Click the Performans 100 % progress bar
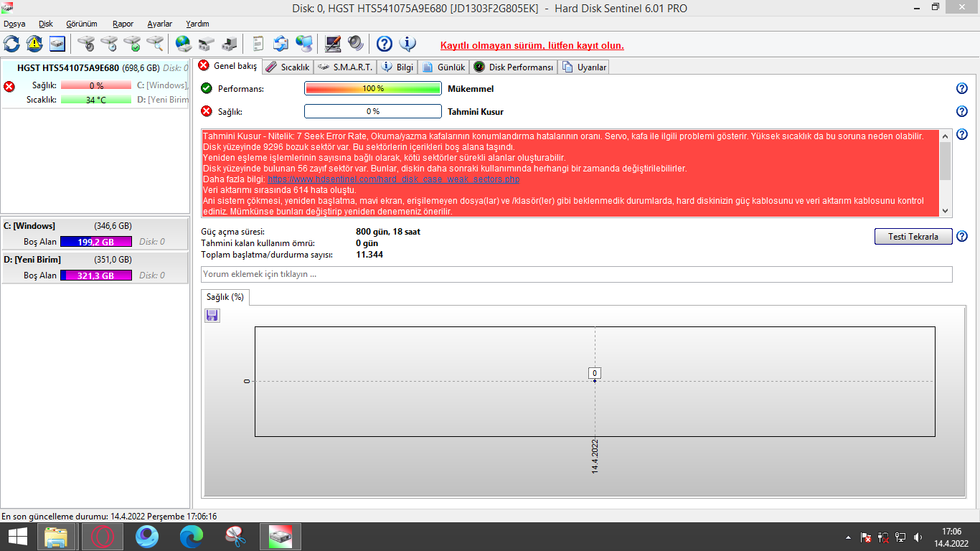The image size is (980, 551). tap(373, 89)
